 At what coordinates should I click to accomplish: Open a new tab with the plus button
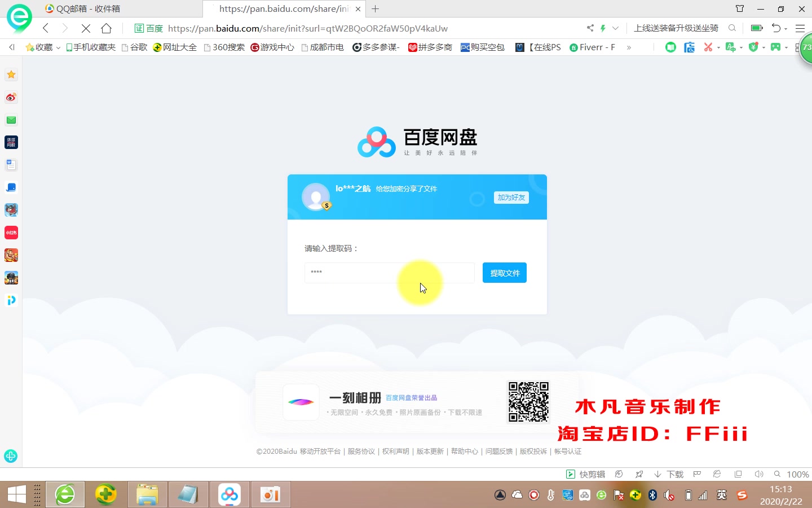[376, 8]
